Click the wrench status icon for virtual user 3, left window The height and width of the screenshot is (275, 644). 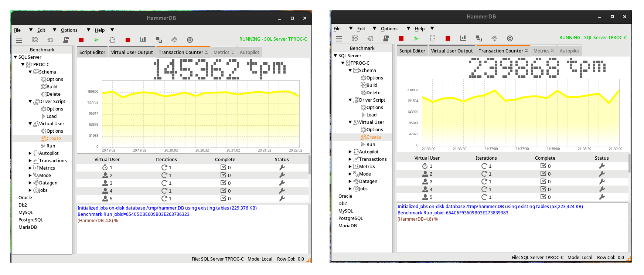pyautogui.click(x=282, y=183)
